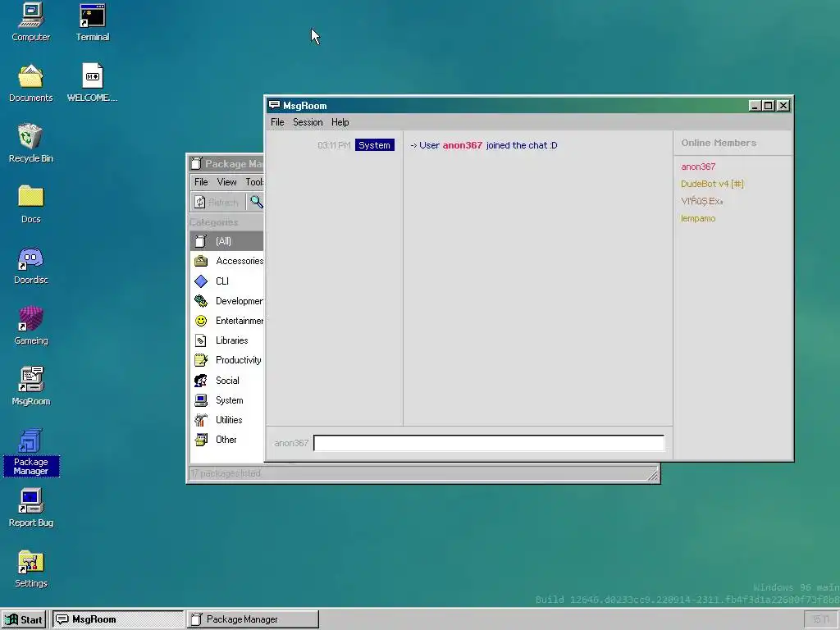Click anon367 in Online Members list
Image resolution: width=840 pixels, height=630 pixels.
pos(698,167)
